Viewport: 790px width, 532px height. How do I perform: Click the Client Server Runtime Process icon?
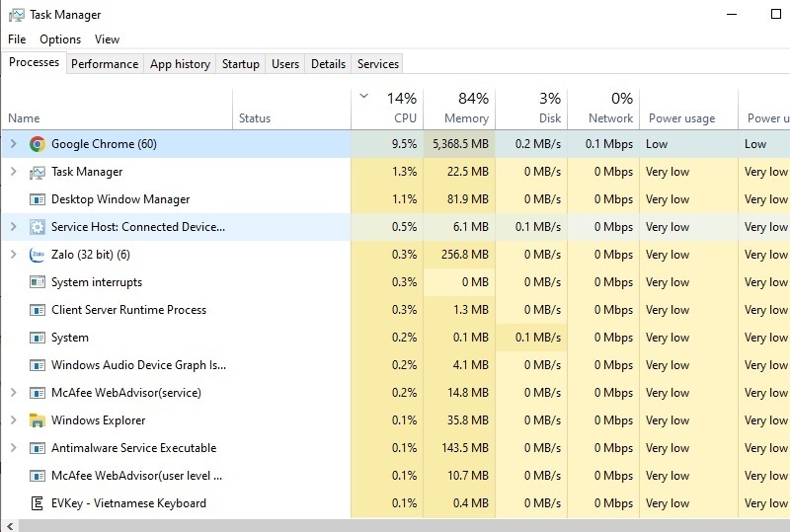[x=38, y=310]
